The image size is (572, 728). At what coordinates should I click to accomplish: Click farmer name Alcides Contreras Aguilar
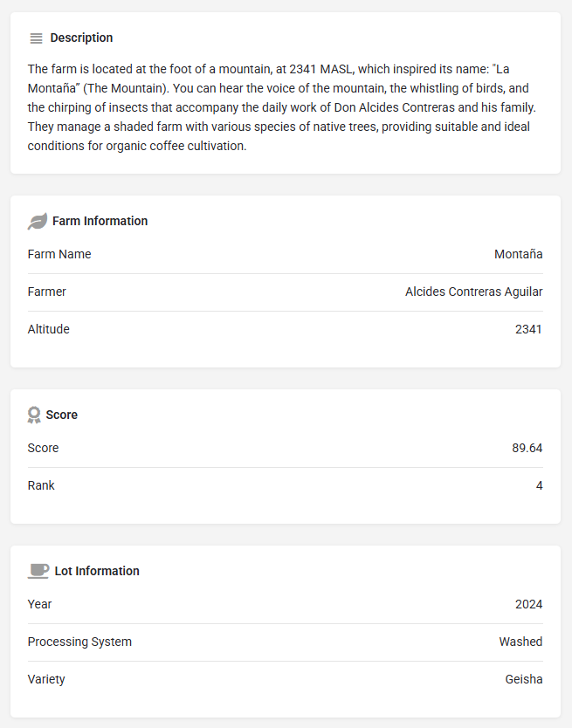(473, 292)
